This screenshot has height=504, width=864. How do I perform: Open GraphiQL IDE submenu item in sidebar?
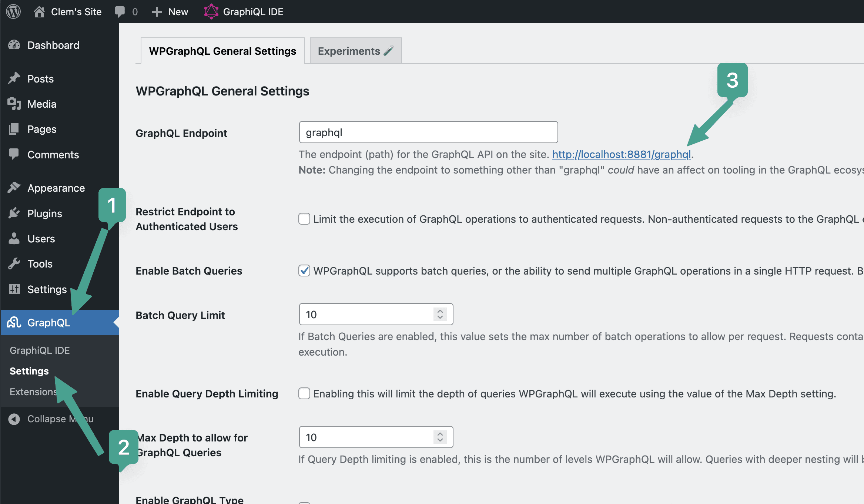point(40,350)
